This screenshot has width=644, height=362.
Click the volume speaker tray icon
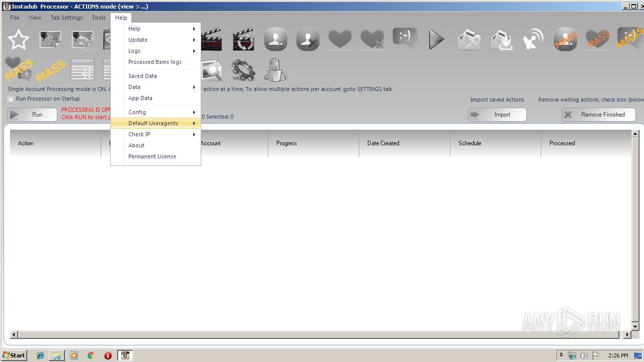584,355
